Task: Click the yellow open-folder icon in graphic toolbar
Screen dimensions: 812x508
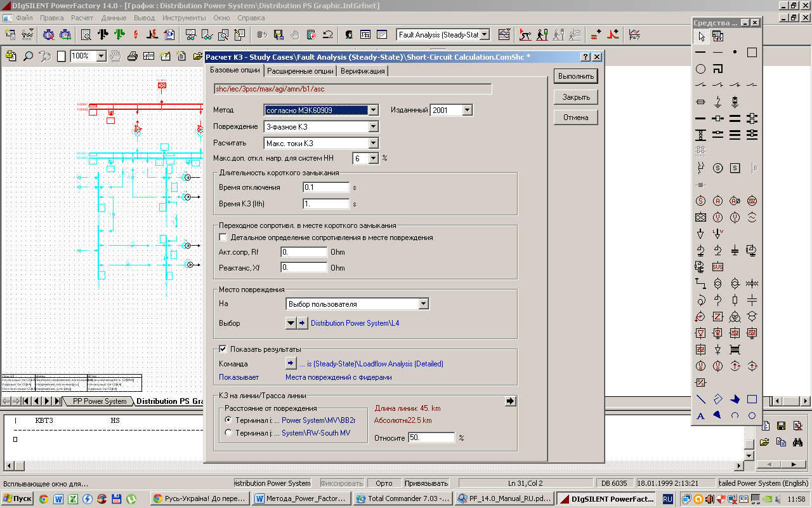Action: pyautogui.click(x=198, y=56)
